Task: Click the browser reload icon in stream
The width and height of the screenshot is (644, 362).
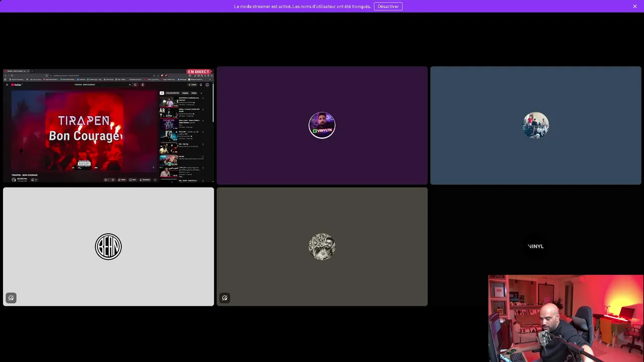Action: click(x=12, y=75)
